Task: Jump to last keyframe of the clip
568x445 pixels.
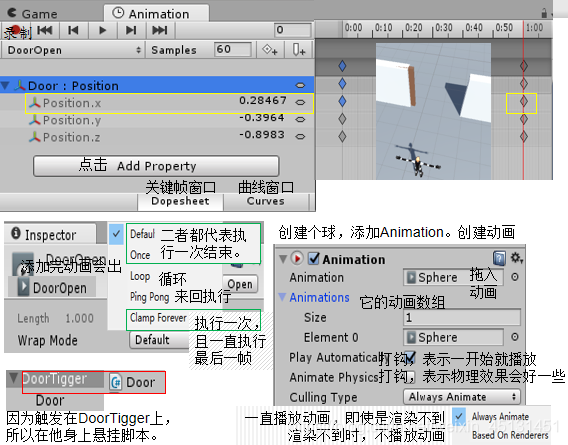Action: pos(160,30)
